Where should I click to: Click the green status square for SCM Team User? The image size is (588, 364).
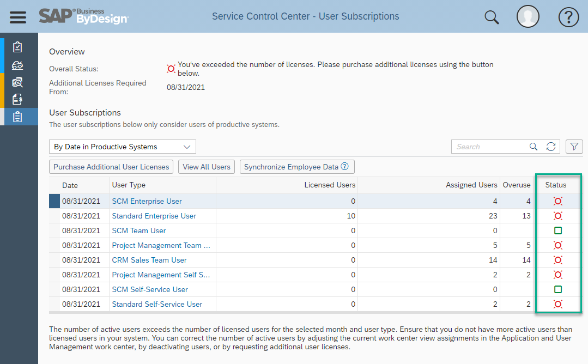click(x=558, y=230)
